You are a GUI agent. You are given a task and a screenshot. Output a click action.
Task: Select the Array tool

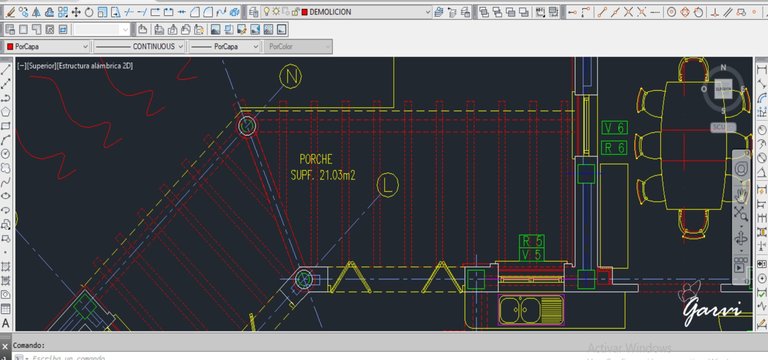63,12
